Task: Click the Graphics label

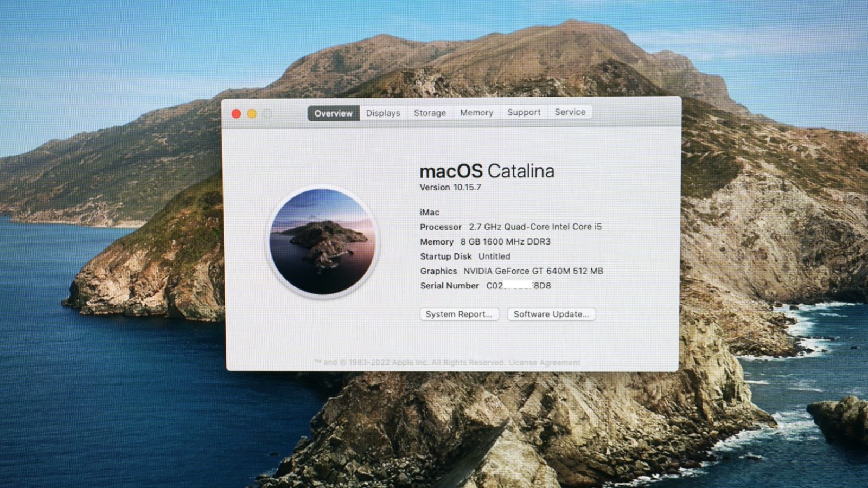Action: pos(438,271)
